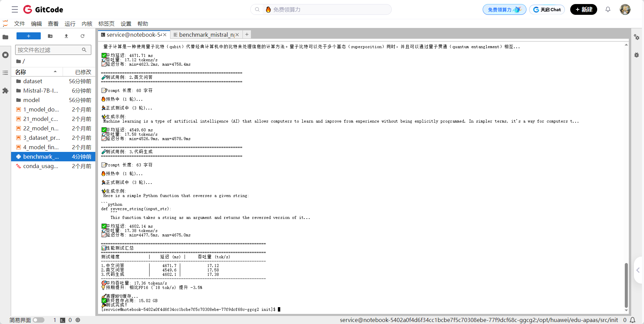Viewport: 644px width, 324px height.
Task: Select the 4_model_fin... notebook file
Action: point(54,147)
